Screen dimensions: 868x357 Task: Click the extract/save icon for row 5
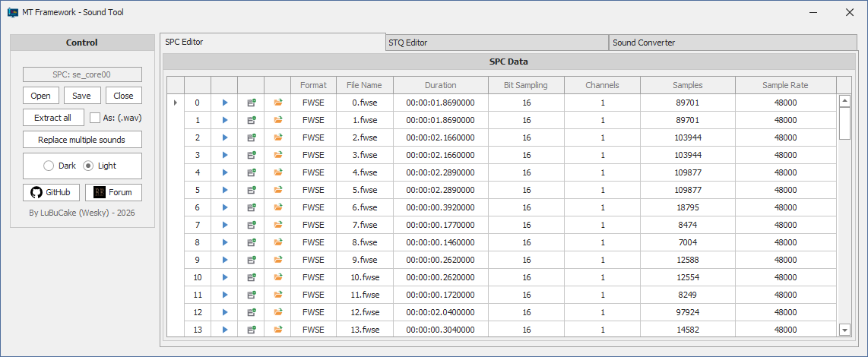(252, 190)
